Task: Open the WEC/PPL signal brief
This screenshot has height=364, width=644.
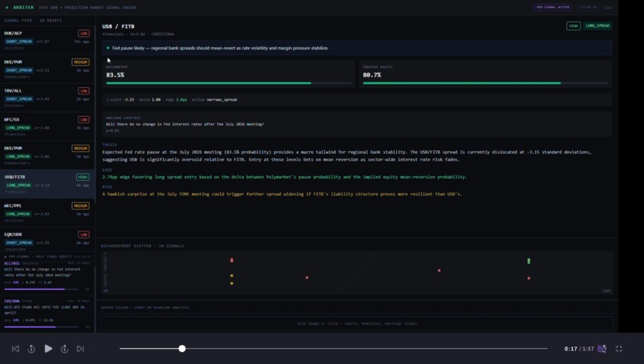Action: coord(47,213)
